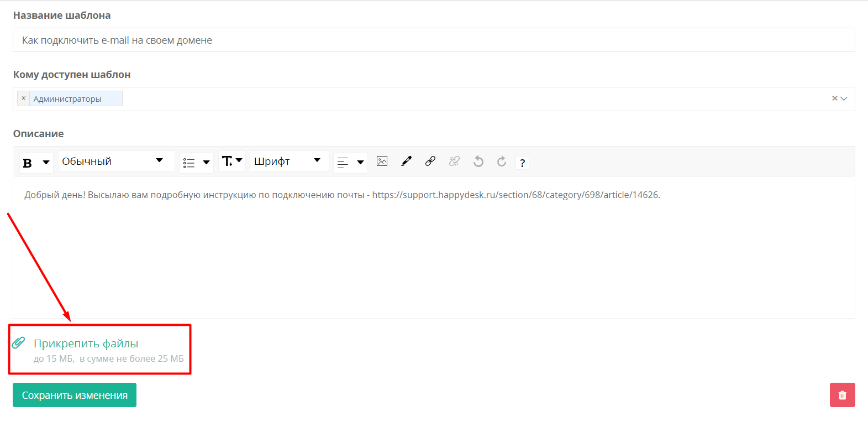Click into the description text area
Image resolution: width=868 pixels, height=427 pixels.
click(434, 247)
